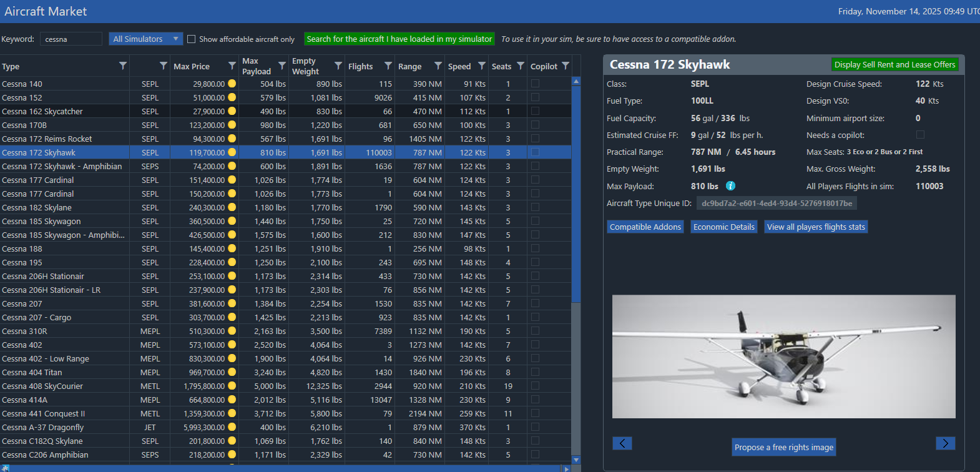Viewport: 980px width, 472px height.
Task: Open the Copilot column filter dropdown
Action: pos(566,66)
